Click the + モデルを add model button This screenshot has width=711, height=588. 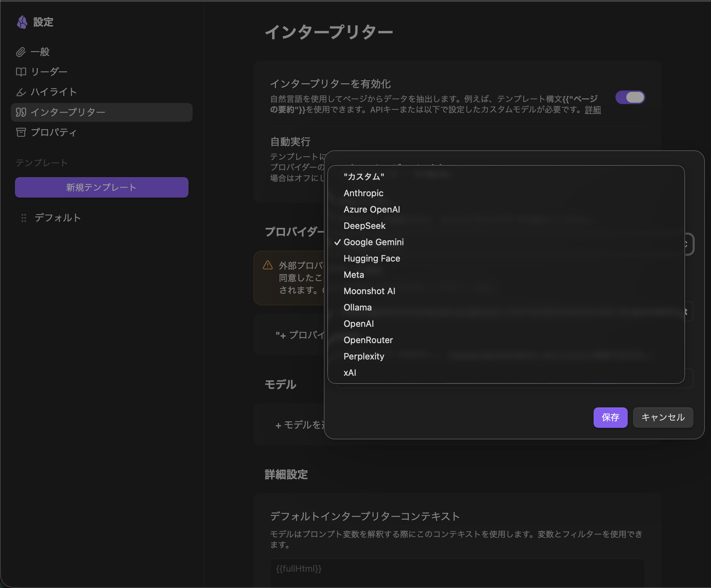(300, 425)
